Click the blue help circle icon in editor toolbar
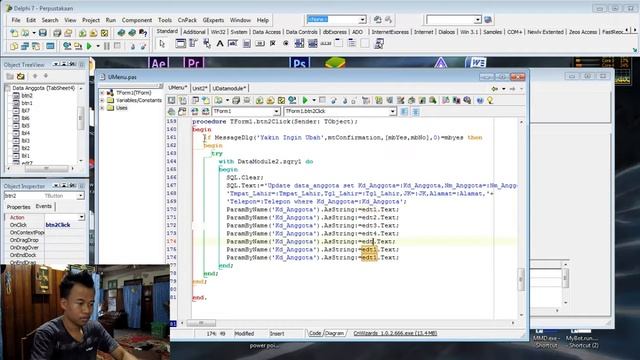Viewport: 640px width, 360px height. (x=480, y=100)
